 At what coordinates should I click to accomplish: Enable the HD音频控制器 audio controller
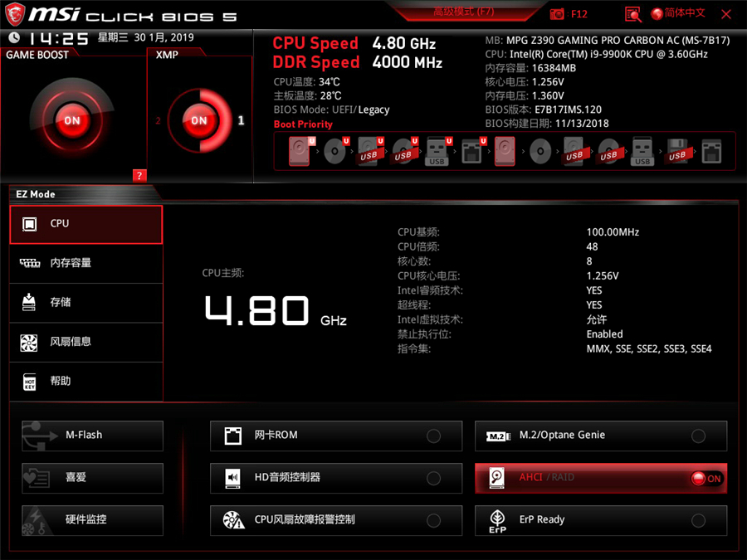click(x=432, y=478)
